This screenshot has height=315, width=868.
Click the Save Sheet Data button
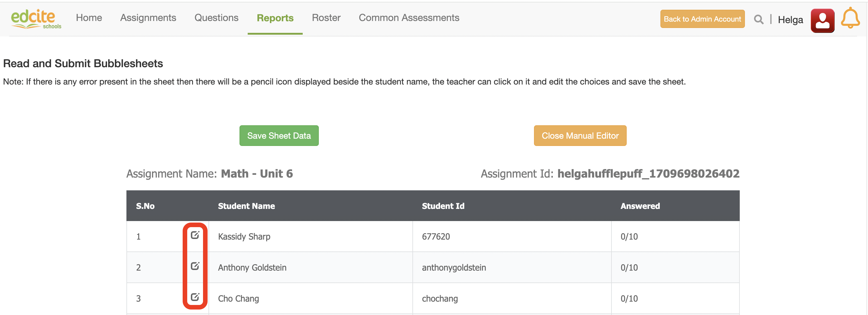(x=279, y=136)
